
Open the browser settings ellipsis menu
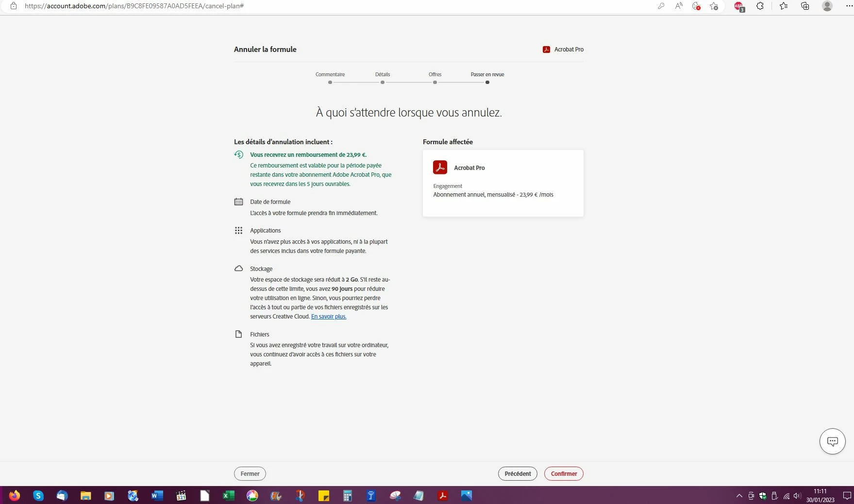tap(849, 6)
